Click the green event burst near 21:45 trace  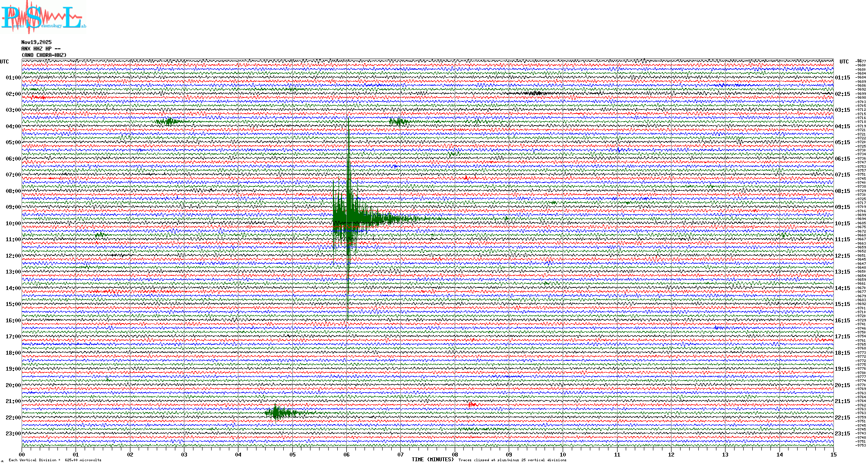tap(276, 413)
